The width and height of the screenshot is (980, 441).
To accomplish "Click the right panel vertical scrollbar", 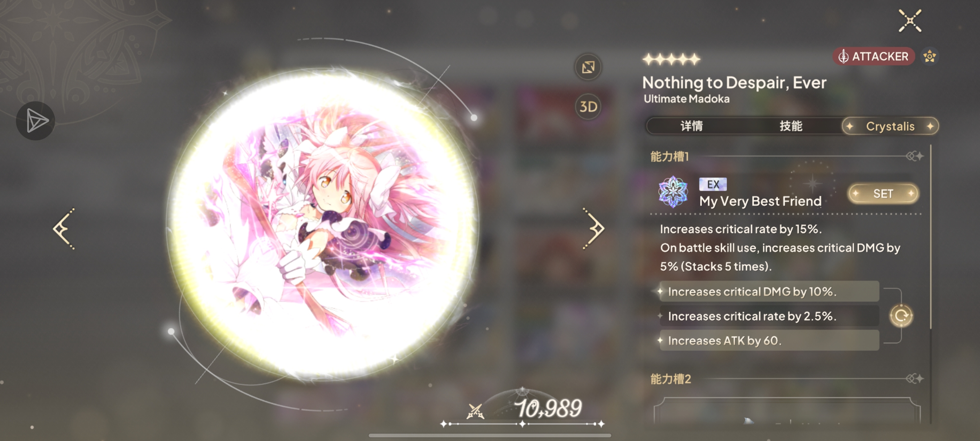I will pos(931,237).
